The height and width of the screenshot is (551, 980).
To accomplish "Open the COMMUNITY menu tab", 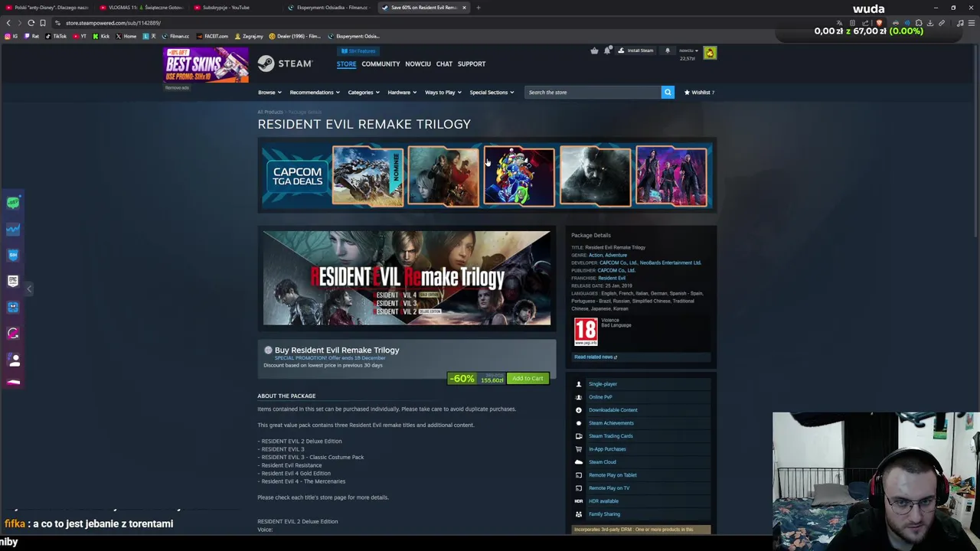I will click(x=381, y=64).
